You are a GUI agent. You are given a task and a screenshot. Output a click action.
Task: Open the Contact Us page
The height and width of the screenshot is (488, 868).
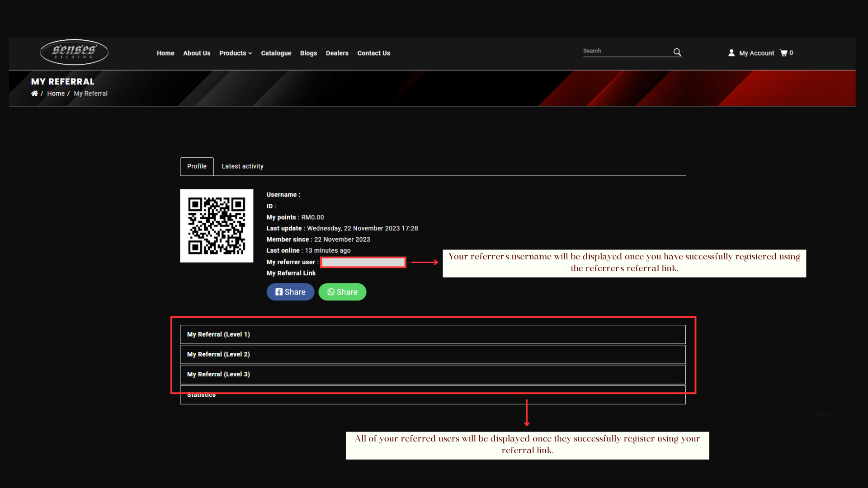pos(373,53)
